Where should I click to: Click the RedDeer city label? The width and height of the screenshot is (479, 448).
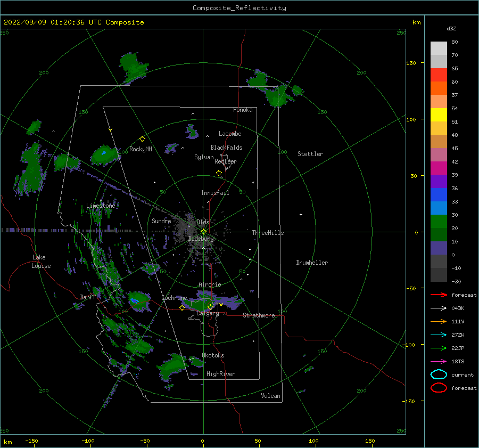tap(226, 161)
